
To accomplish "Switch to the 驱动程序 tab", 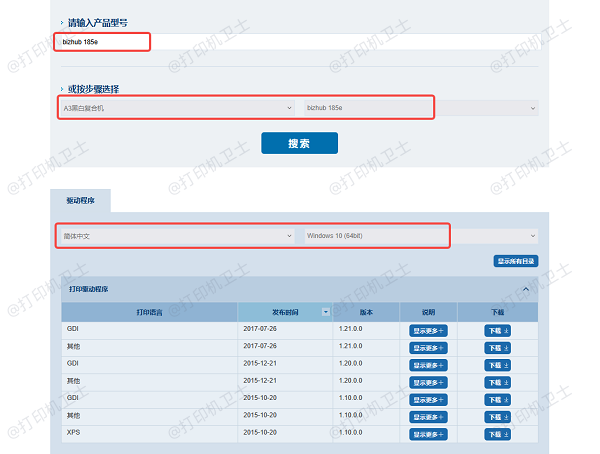I will pyautogui.click(x=84, y=201).
